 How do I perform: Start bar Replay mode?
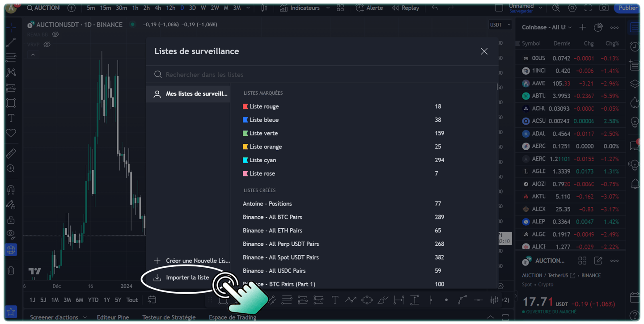tap(406, 8)
